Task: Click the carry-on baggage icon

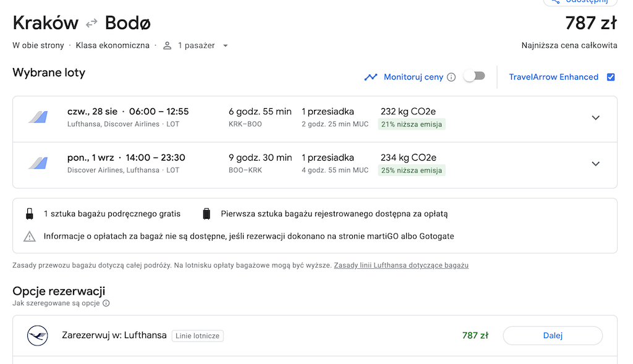Action: click(x=30, y=214)
